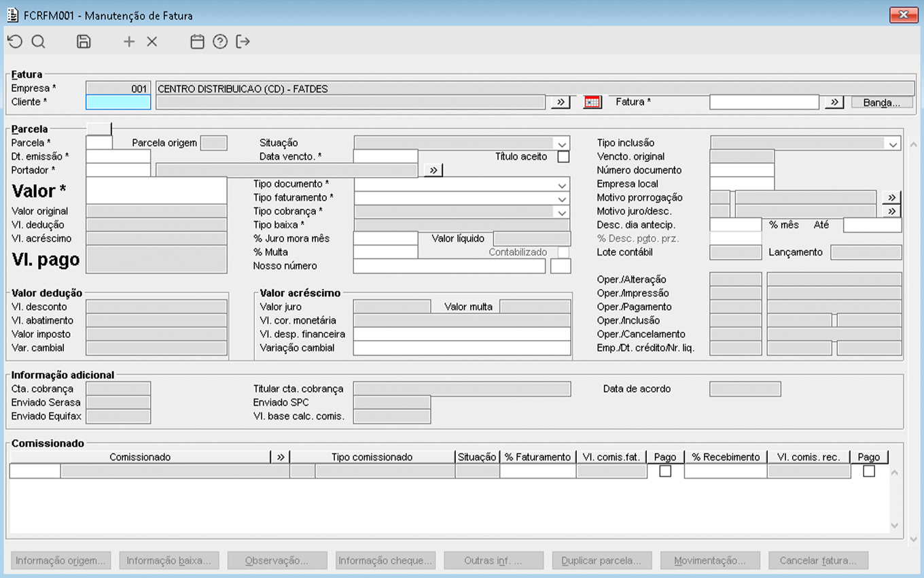The width and height of the screenshot is (924, 578).
Task: Open the Cliente lookup arrow button
Action: (561, 102)
